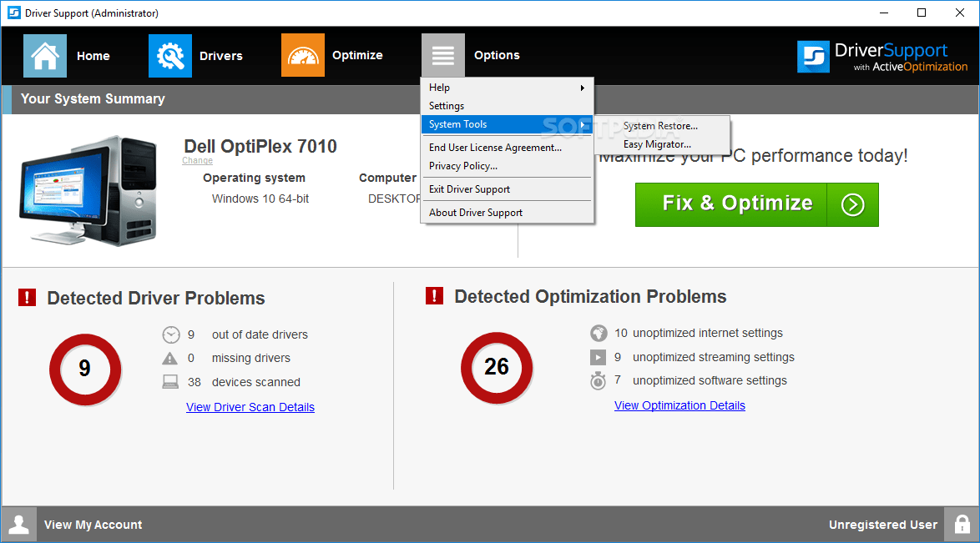Click unoptimized internet settings text

tap(708, 333)
